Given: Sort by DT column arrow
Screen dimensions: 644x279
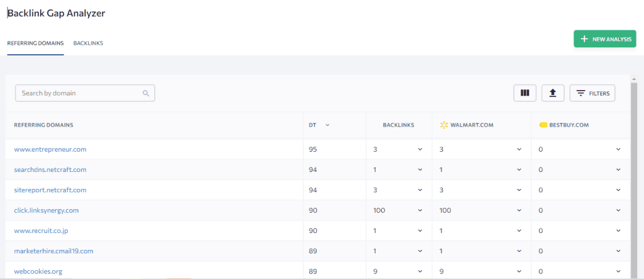Looking at the screenshot, I should click(327, 125).
